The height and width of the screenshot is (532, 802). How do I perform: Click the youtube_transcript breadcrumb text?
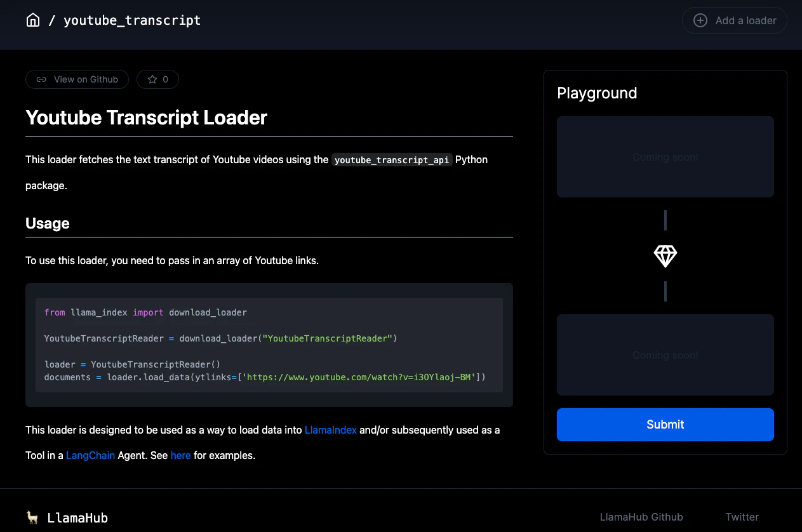pos(132,20)
